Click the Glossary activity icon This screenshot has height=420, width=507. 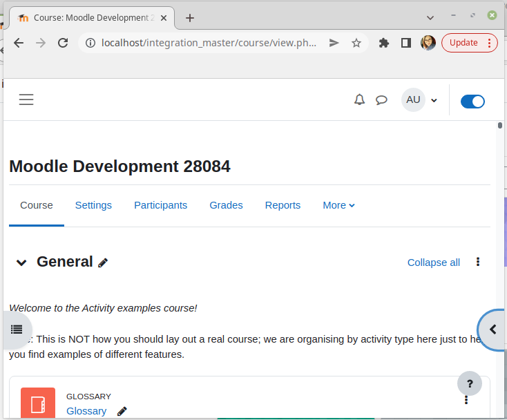point(38,403)
